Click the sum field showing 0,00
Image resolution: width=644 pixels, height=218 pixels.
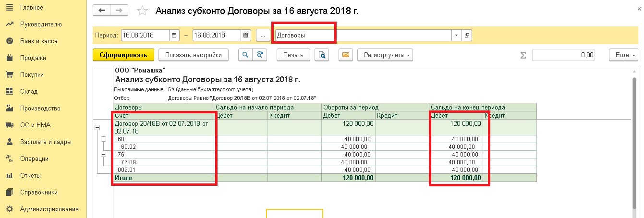pos(564,55)
